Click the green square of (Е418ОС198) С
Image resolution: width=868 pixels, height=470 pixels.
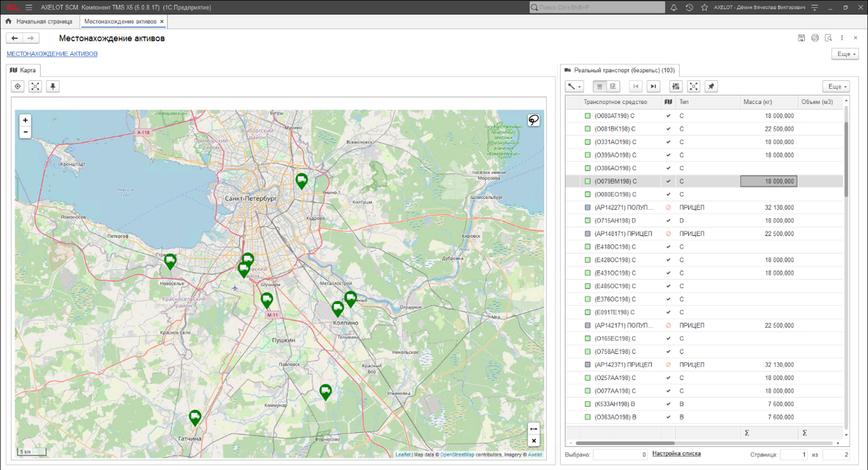587,247
